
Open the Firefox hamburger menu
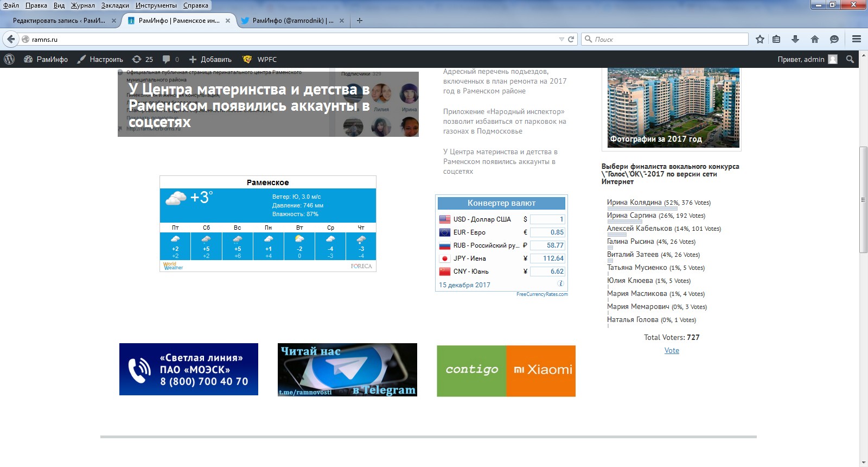point(857,39)
